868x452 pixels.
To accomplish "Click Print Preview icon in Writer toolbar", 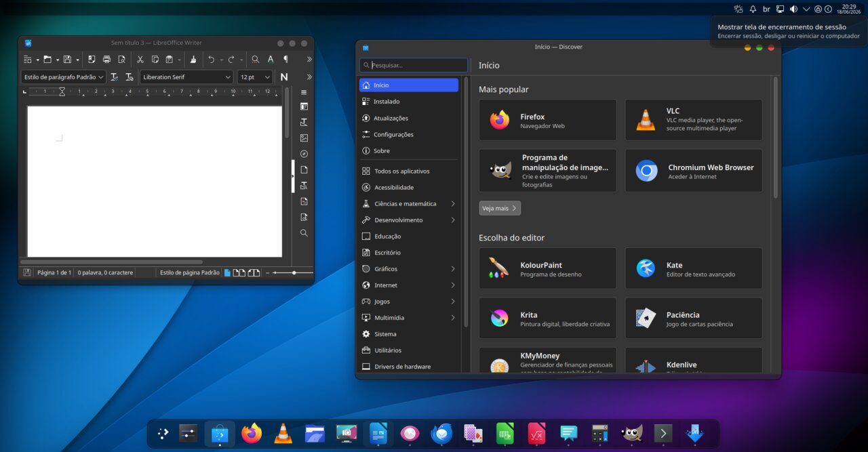I will pyautogui.click(x=121, y=60).
